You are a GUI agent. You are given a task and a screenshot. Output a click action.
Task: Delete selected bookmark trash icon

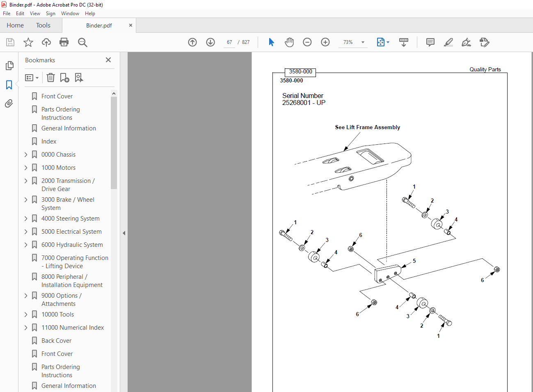[50, 77]
